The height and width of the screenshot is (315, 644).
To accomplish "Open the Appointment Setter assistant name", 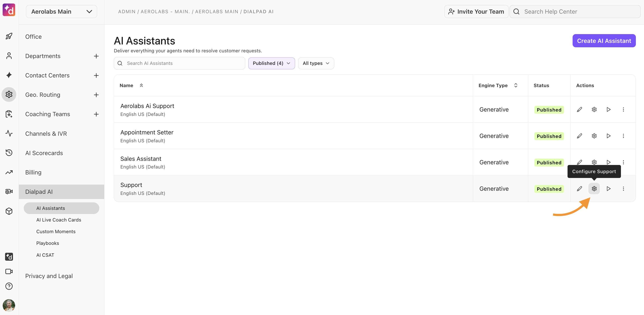I will [147, 132].
